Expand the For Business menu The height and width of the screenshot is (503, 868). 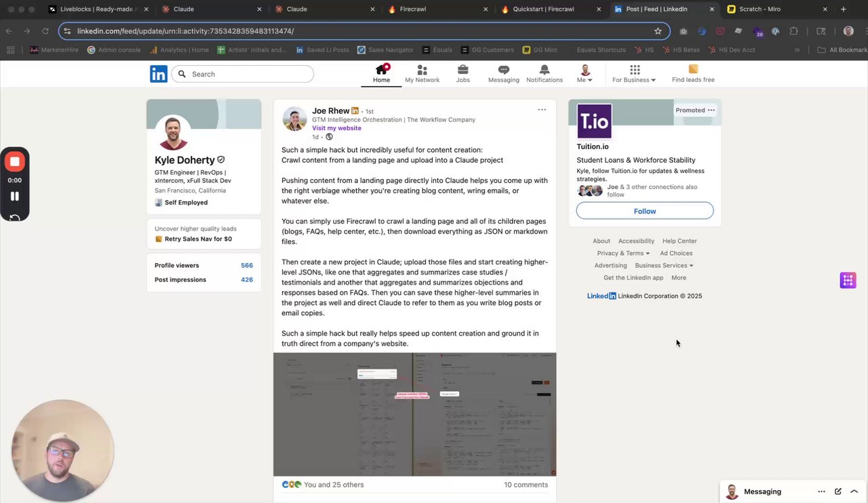[x=634, y=75]
